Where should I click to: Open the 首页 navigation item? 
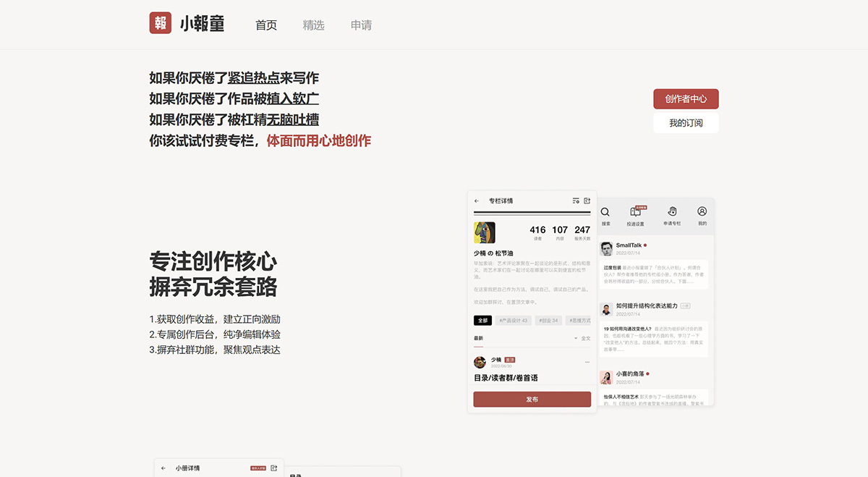[265, 25]
